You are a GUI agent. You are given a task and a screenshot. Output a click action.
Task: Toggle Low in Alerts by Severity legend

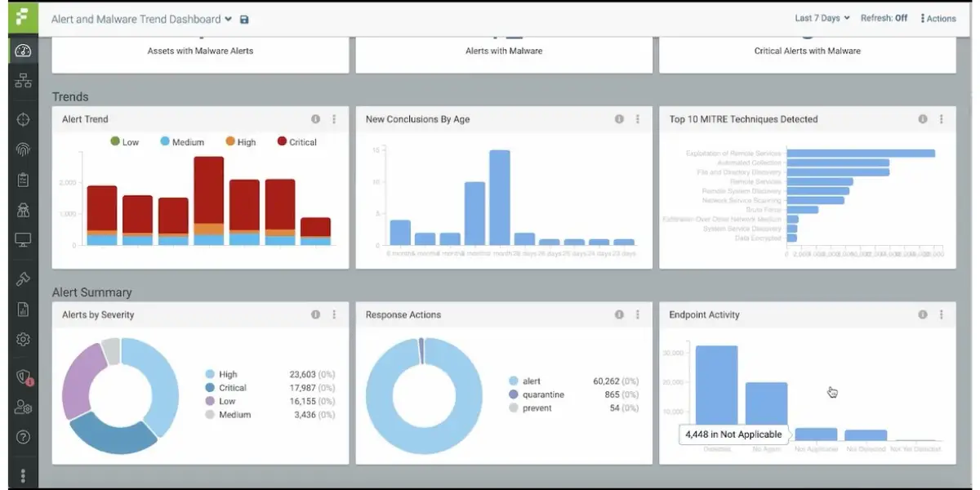point(220,401)
